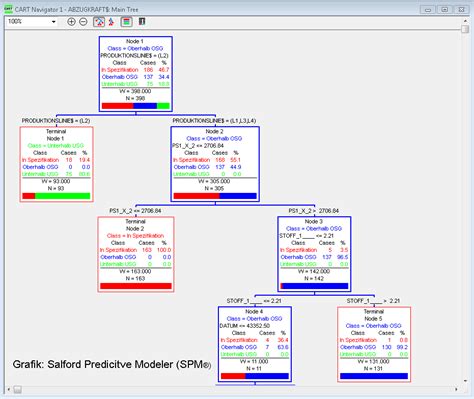Click the red-blue tree figure icon

tap(111, 22)
